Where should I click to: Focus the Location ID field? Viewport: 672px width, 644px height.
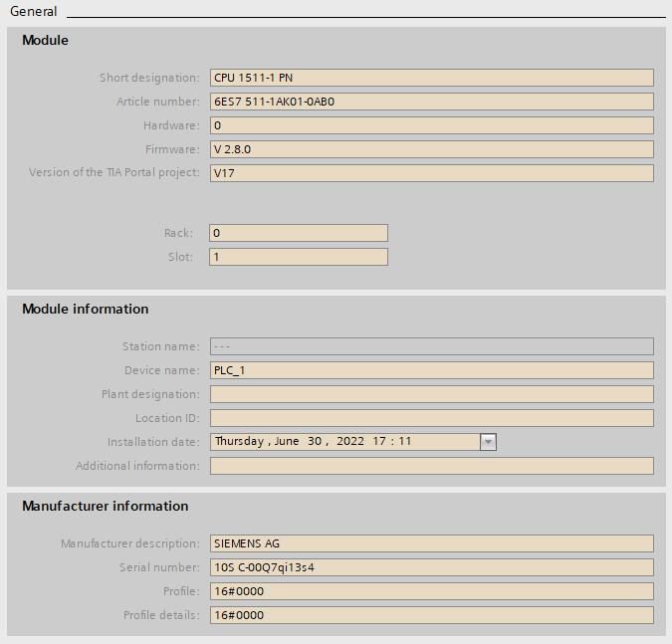pyautogui.click(x=431, y=418)
